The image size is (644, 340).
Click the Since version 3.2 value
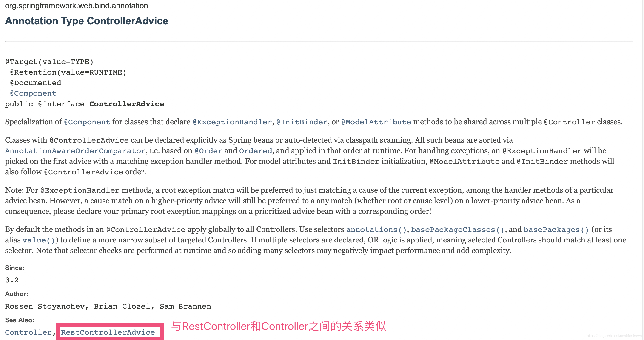click(x=12, y=280)
